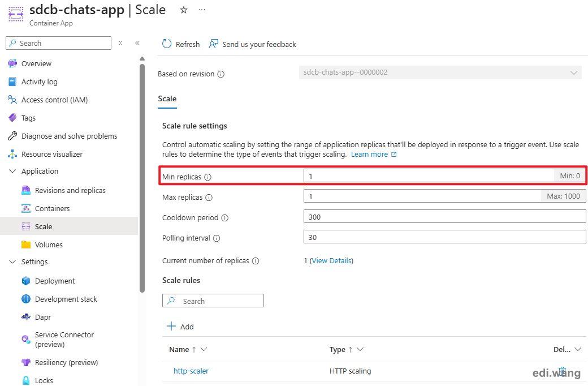Click the Tags icon in sidebar

[12, 118]
